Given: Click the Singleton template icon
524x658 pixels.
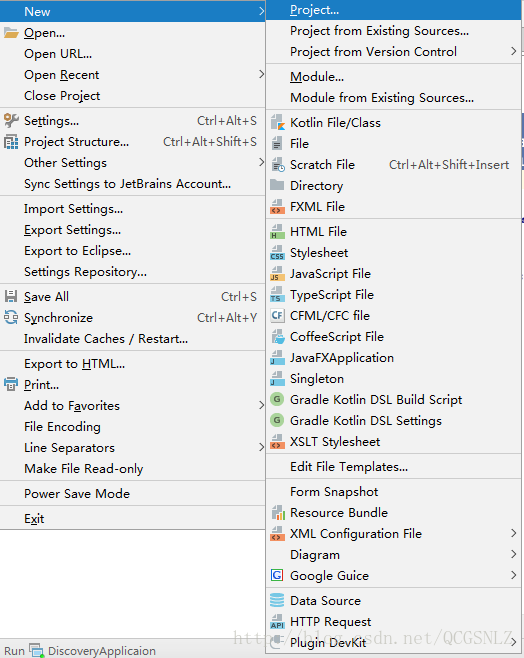Looking at the screenshot, I should click(x=277, y=379).
